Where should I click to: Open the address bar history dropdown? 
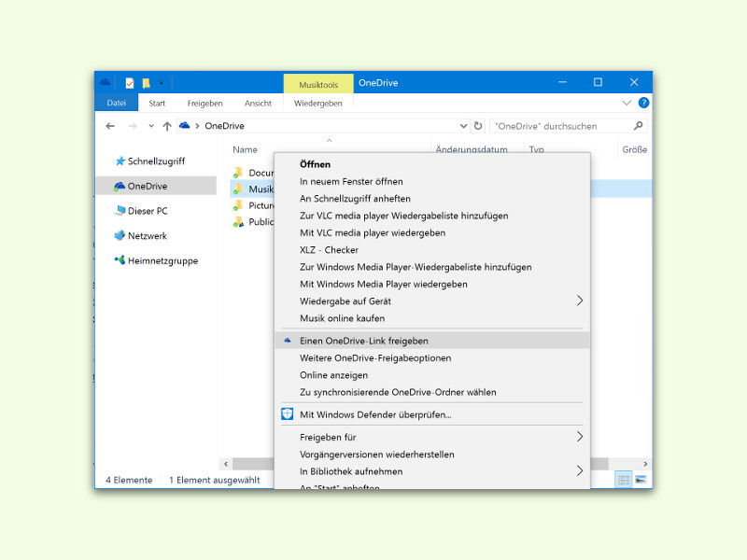[x=463, y=126]
